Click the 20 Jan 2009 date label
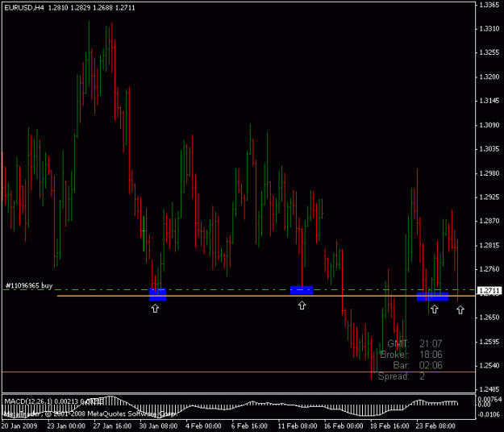504x432 pixels. [19, 426]
